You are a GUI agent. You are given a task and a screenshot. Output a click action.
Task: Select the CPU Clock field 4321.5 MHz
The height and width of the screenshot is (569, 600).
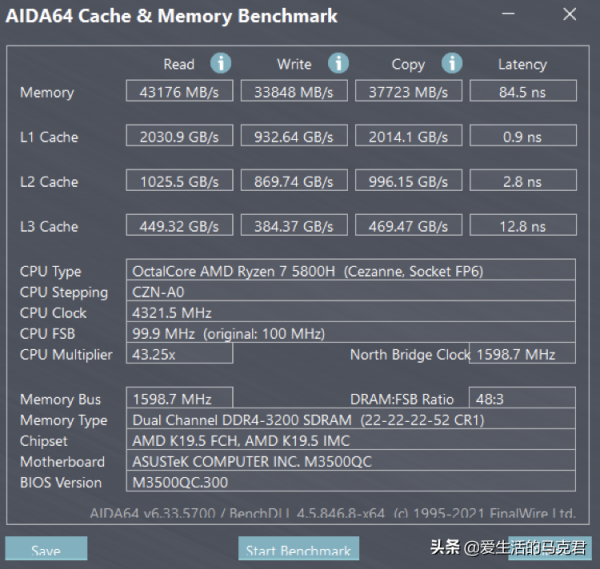pos(352,313)
